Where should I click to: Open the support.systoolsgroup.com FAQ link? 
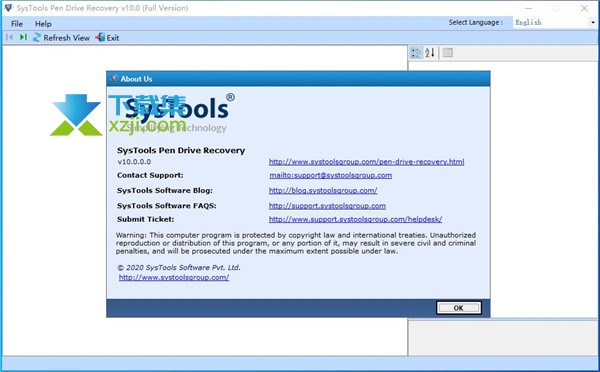pyautogui.click(x=327, y=206)
